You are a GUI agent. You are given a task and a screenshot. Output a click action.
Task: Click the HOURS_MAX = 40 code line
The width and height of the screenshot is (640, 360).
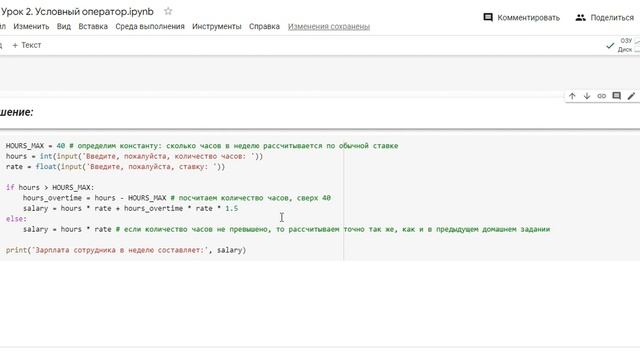tap(202, 146)
